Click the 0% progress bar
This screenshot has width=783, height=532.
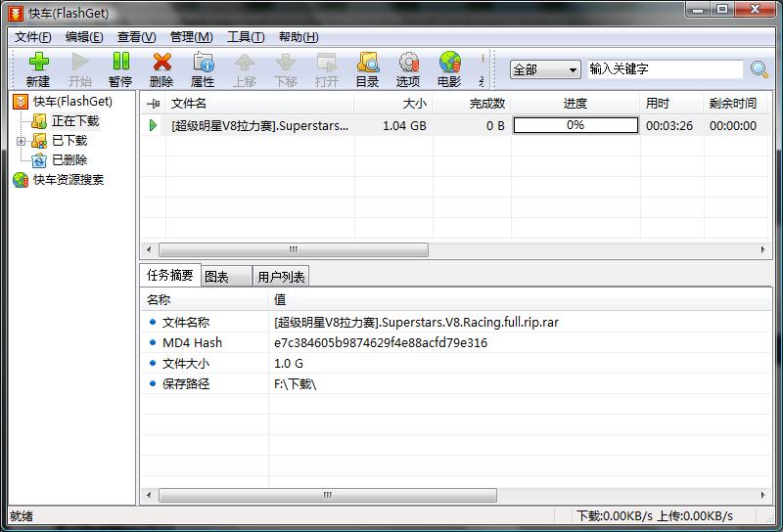(576, 125)
